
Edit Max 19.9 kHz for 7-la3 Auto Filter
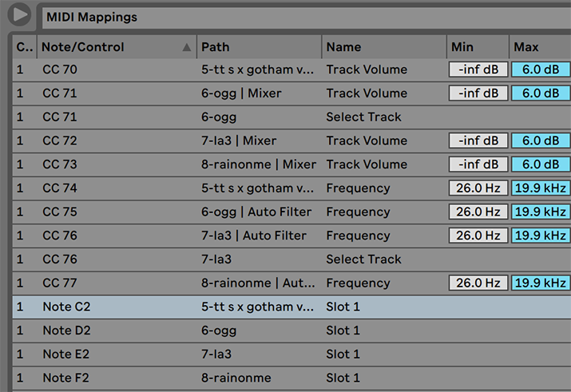click(541, 236)
